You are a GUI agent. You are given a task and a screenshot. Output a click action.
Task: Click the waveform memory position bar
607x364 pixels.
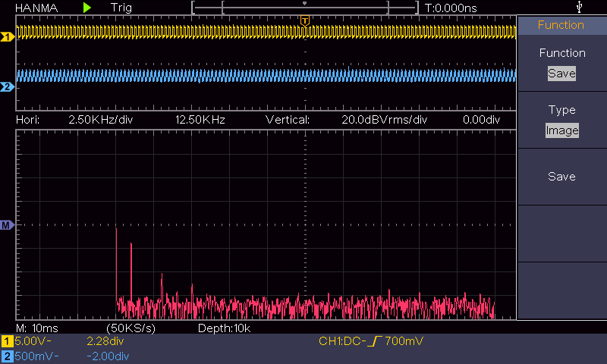click(x=304, y=8)
